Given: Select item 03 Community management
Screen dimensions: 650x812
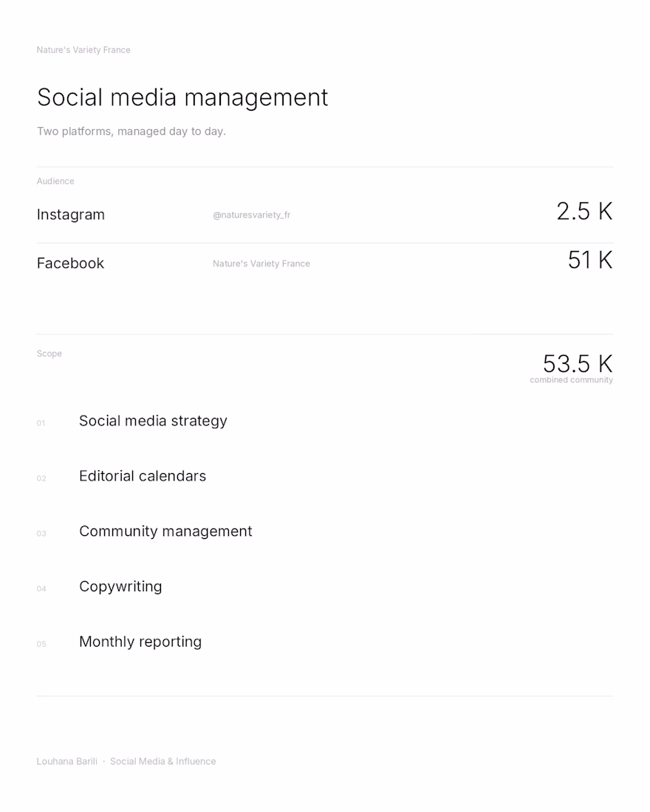Looking at the screenshot, I should 145,531.
